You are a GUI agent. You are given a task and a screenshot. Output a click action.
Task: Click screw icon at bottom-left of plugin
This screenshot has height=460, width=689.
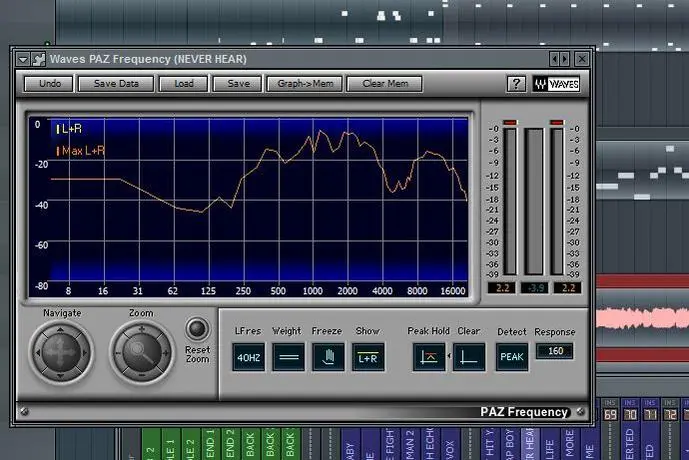point(25,412)
